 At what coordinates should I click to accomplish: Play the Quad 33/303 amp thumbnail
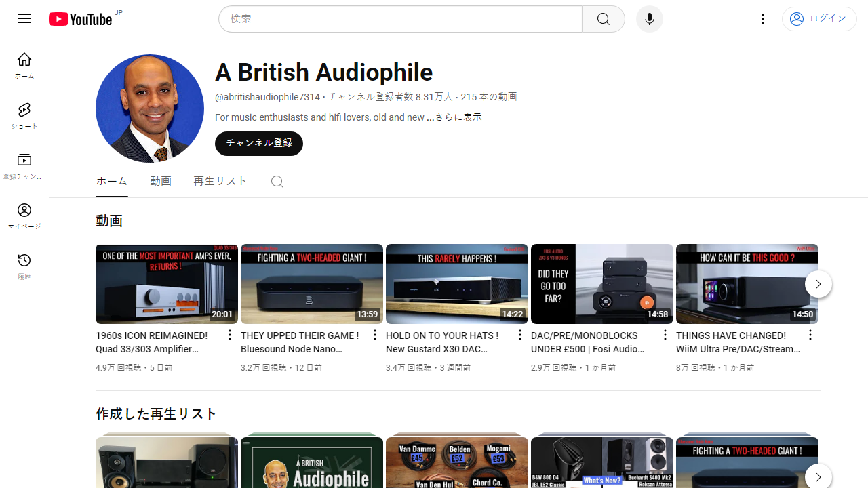click(x=167, y=284)
